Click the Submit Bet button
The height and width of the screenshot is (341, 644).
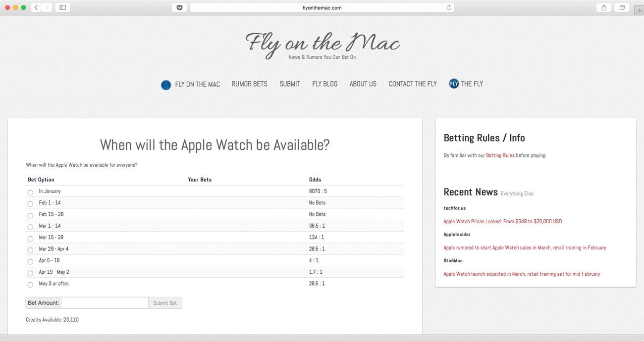165,303
